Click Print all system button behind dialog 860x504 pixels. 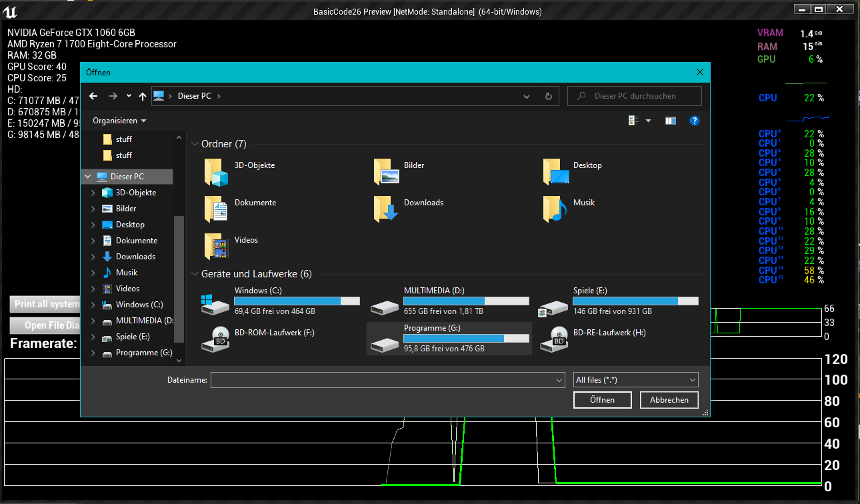(x=45, y=304)
